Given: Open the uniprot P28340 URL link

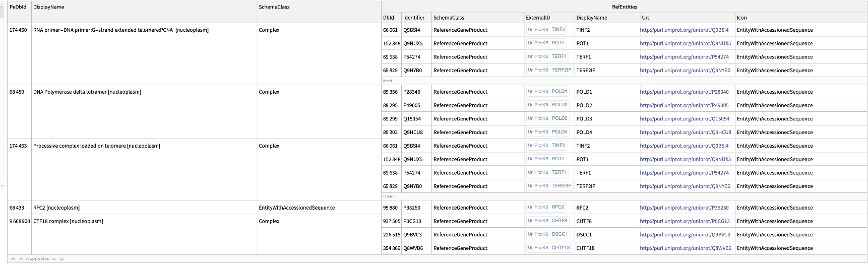Looking at the screenshot, I should click(x=684, y=92).
